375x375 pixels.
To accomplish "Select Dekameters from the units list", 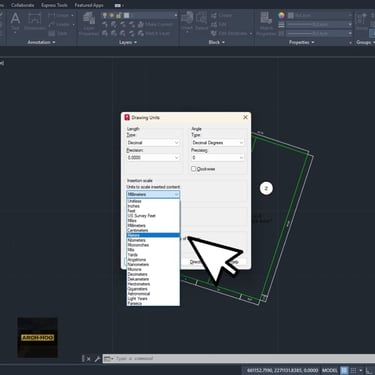I will pos(153,279).
